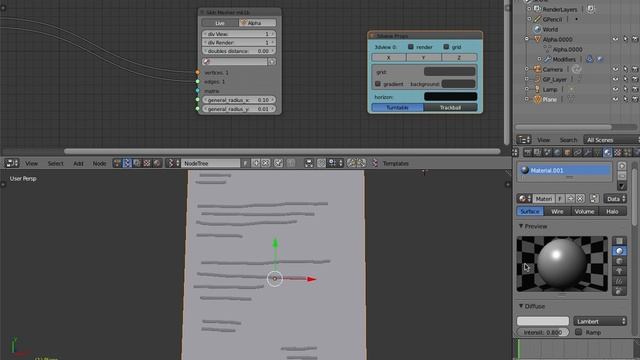
Task: Select the Material.001 slot
Action: click(x=564, y=170)
